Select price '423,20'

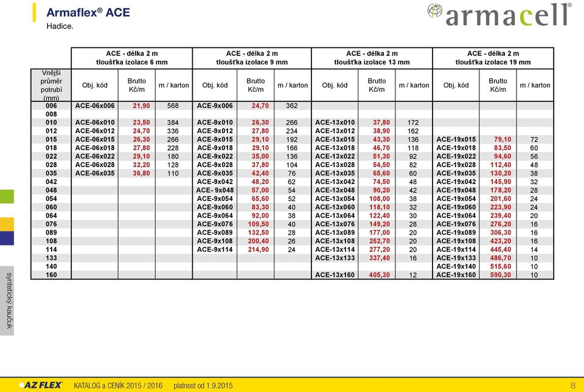[501, 241]
